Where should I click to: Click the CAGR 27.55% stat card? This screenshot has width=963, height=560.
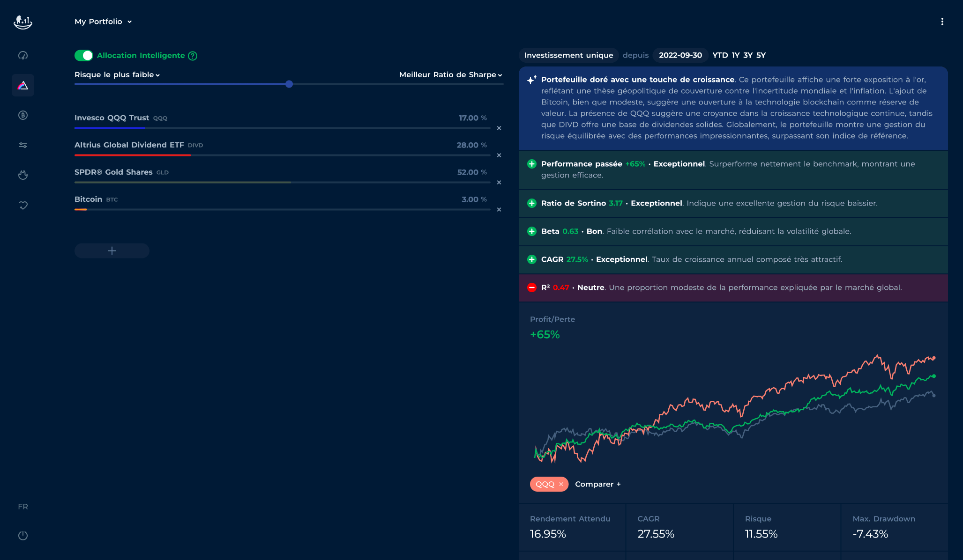pyautogui.click(x=679, y=527)
